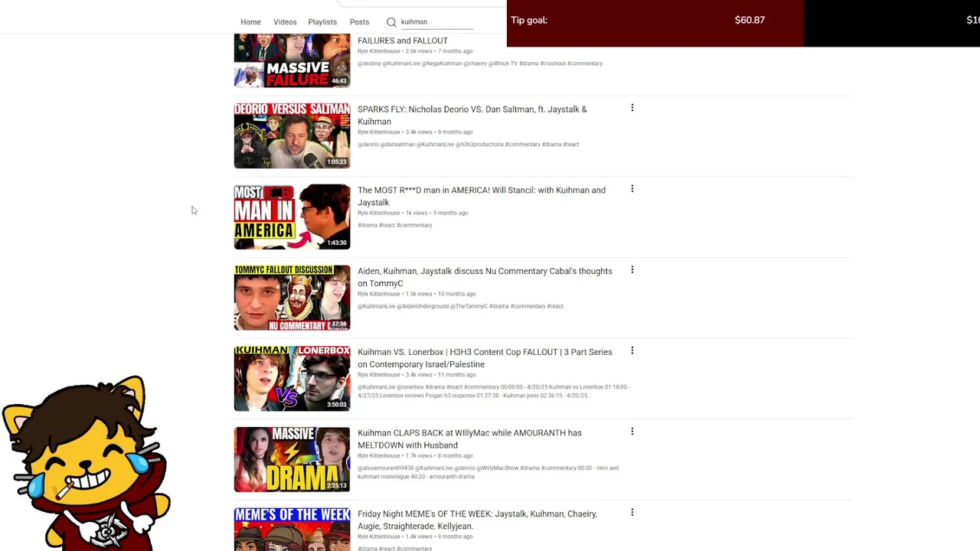Click the 1:05:23 duration badge
Screen dimensions: 980x551
[x=337, y=162]
